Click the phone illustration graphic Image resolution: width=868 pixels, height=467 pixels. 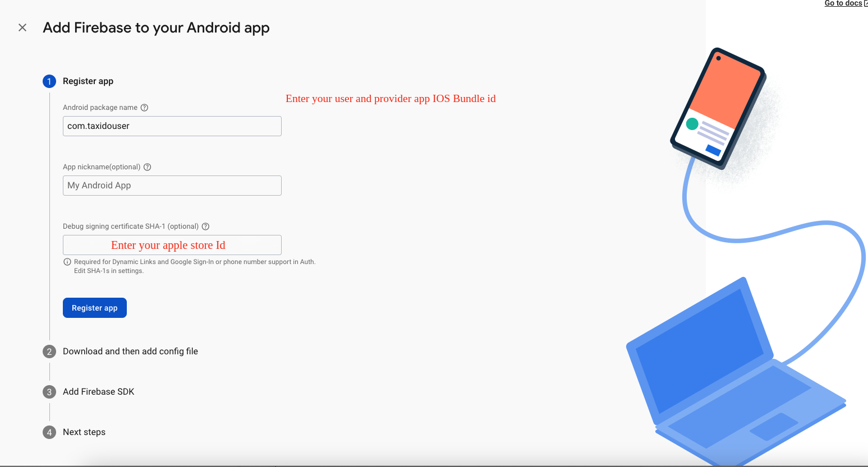point(719,107)
